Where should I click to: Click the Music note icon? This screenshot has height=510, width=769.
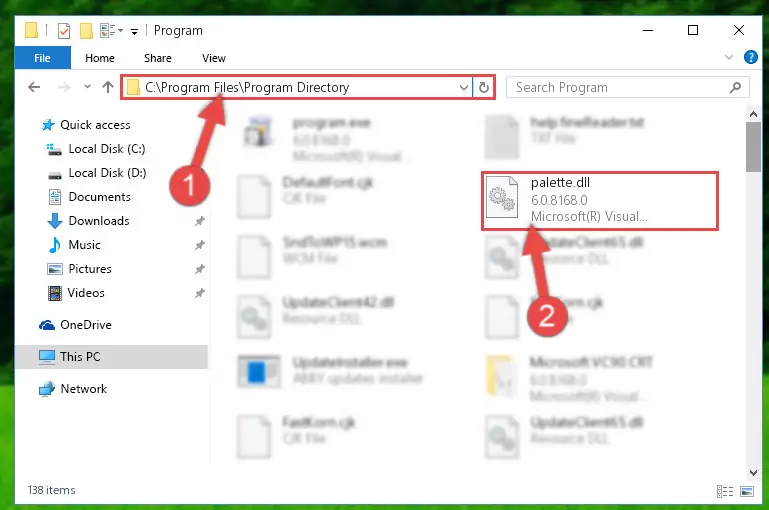point(55,245)
